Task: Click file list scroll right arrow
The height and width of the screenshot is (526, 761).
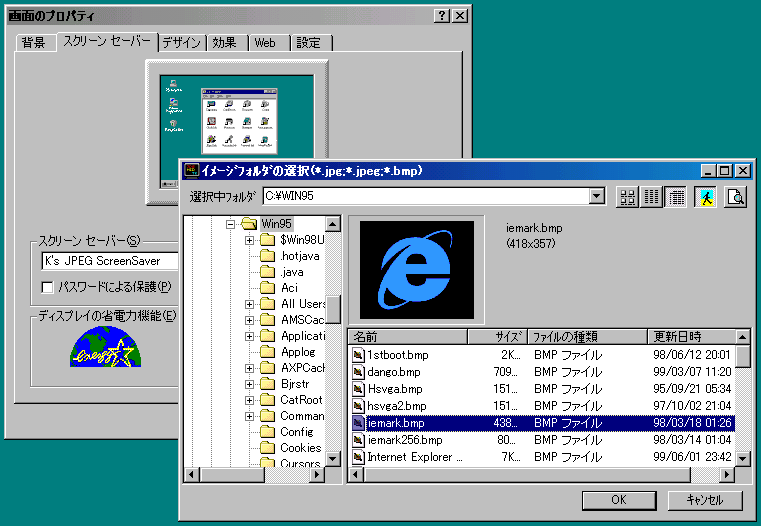Action: 727,475
